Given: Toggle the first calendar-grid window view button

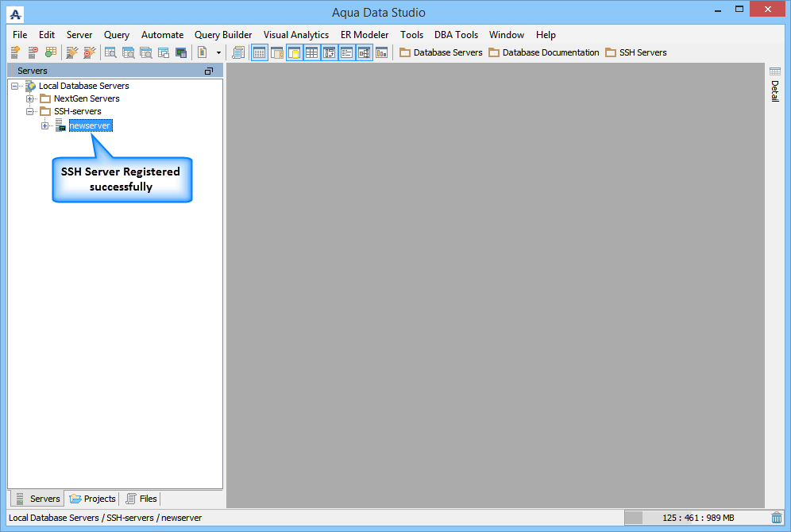Looking at the screenshot, I should (x=259, y=52).
